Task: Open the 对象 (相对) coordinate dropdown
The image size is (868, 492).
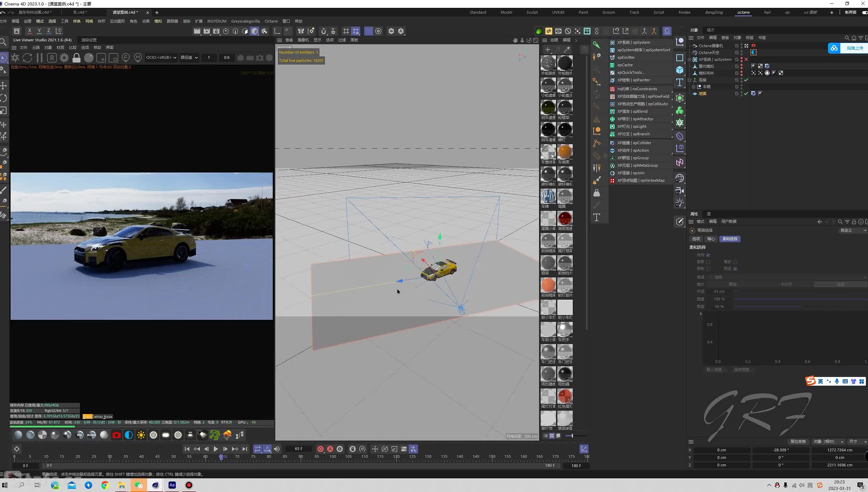Action: 828,441
